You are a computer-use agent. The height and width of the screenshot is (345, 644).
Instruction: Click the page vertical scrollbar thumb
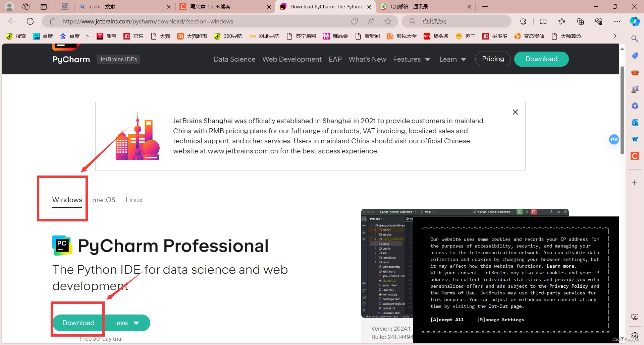tap(622, 110)
